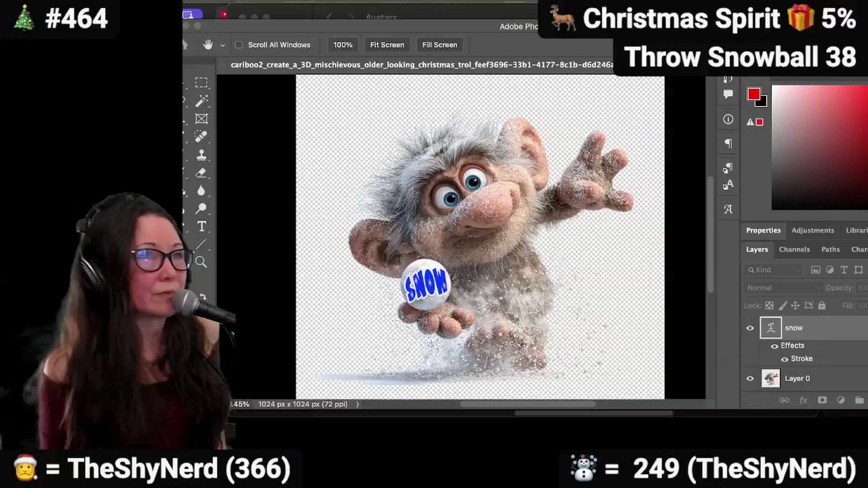Click the link layers icon
The image size is (868, 488).
784,400
